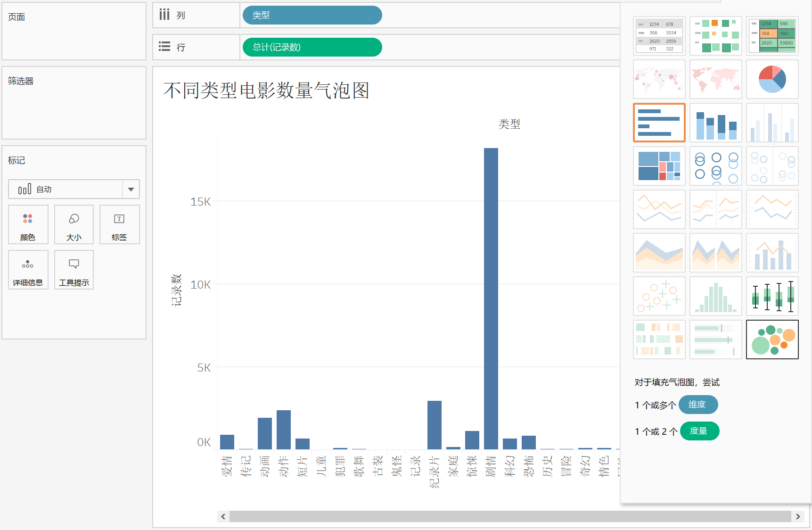Click the 行 rows shelf label
This screenshot has height=530, width=812.
coord(181,48)
